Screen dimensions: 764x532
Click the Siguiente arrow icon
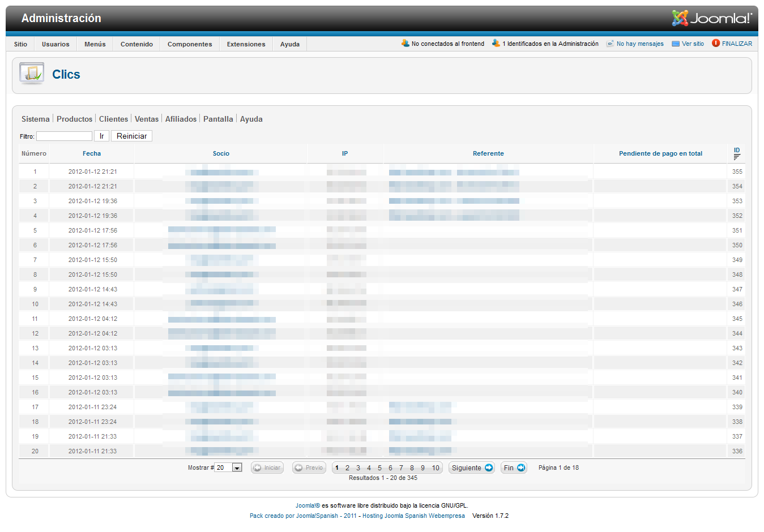(489, 468)
